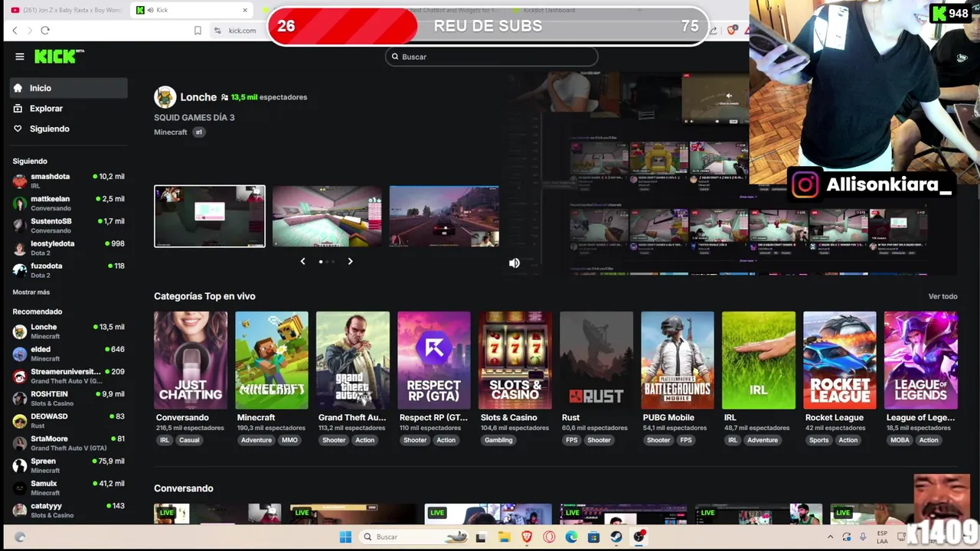Expand followed channels with Mostrar más
The height and width of the screenshot is (551, 980).
tap(31, 292)
